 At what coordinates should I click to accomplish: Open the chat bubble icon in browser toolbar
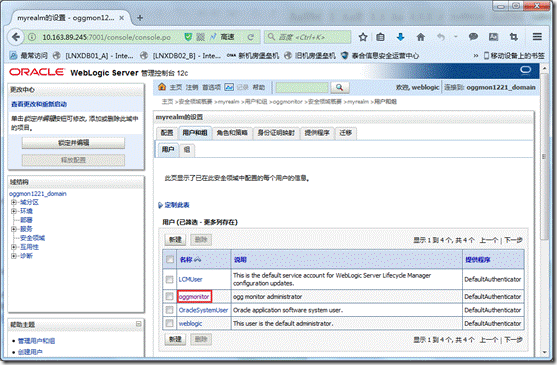pos(473,37)
